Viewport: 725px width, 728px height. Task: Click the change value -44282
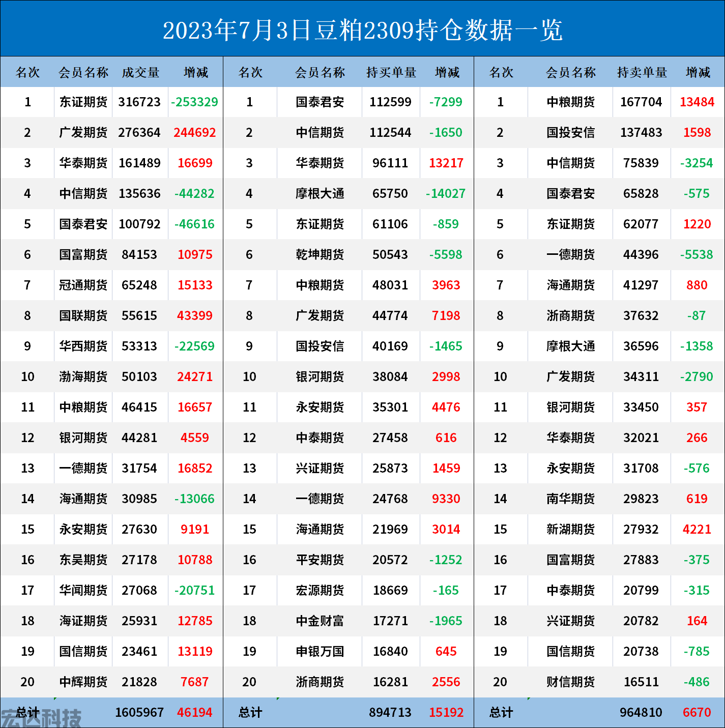pyautogui.click(x=195, y=193)
